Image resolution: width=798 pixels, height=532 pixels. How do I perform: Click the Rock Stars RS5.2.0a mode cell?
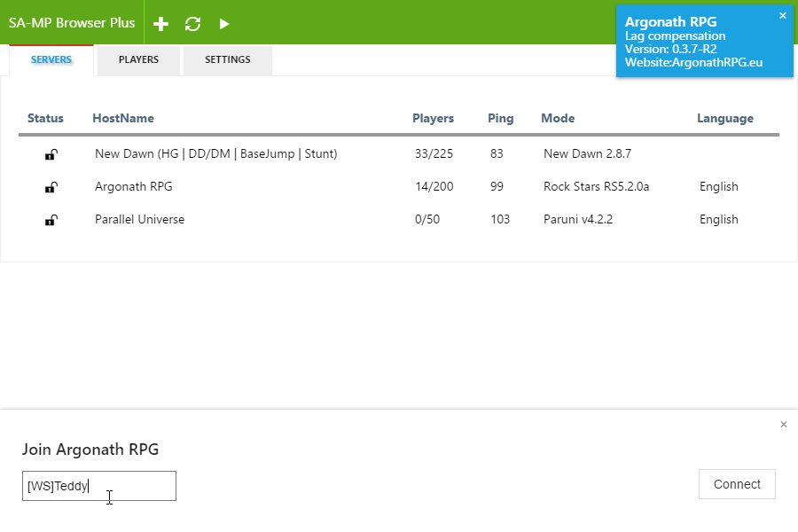pos(596,187)
